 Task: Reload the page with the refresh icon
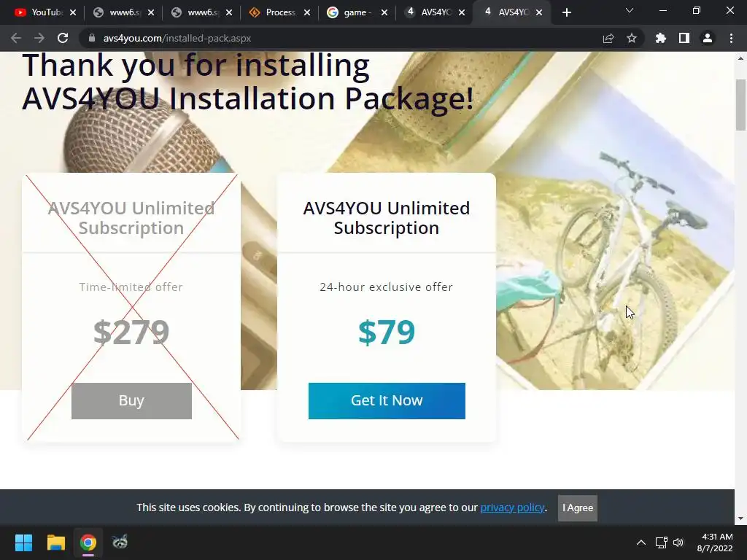63,38
